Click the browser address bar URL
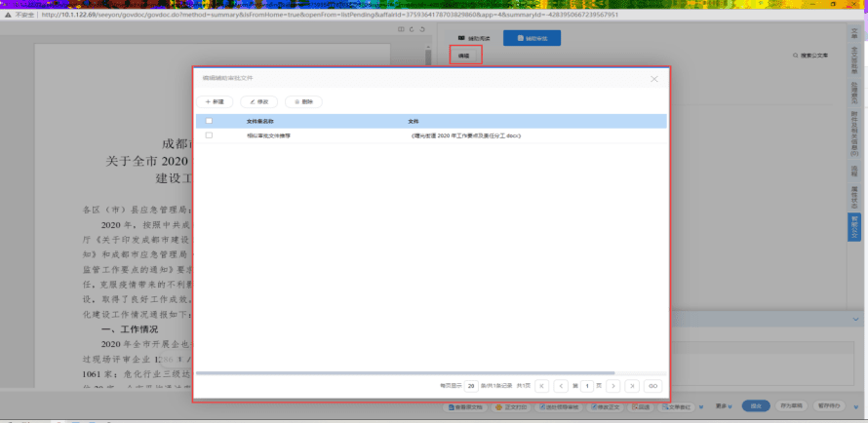Screen dimensions: 868x423 coord(329,15)
